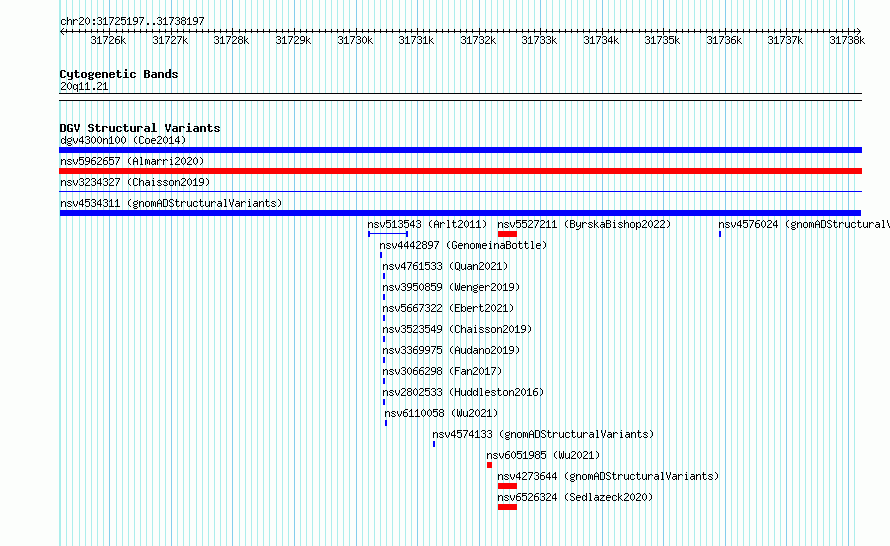This screenshot has height=546, width=890.
Task: Click the dgv4300n100 (Coe2014) variant label
Action: 123,140
